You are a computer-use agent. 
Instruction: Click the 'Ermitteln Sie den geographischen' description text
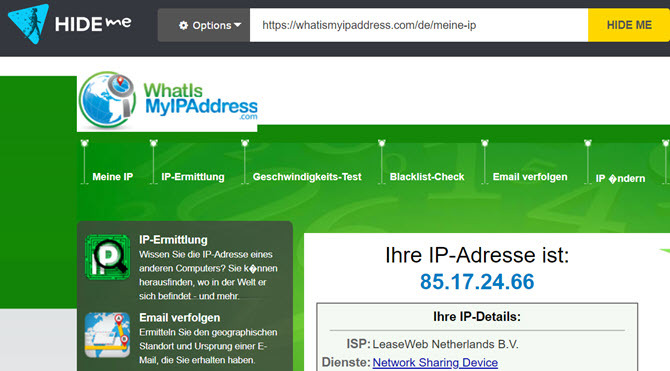click(x=209, y=346)
